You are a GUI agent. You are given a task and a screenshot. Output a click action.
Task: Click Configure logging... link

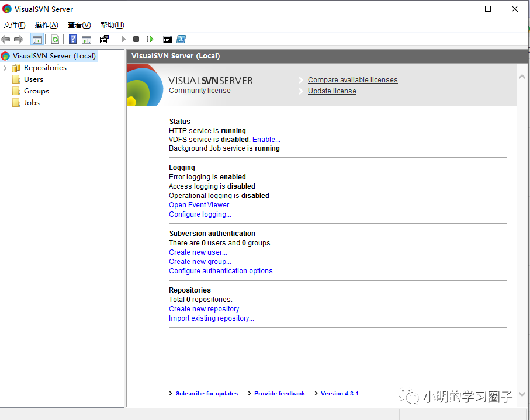coord(200,214)
